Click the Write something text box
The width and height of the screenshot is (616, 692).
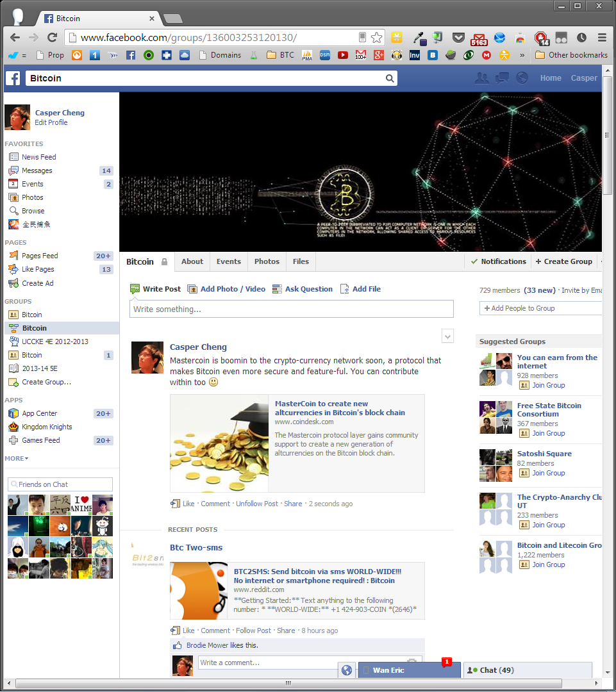click(292, 309)
